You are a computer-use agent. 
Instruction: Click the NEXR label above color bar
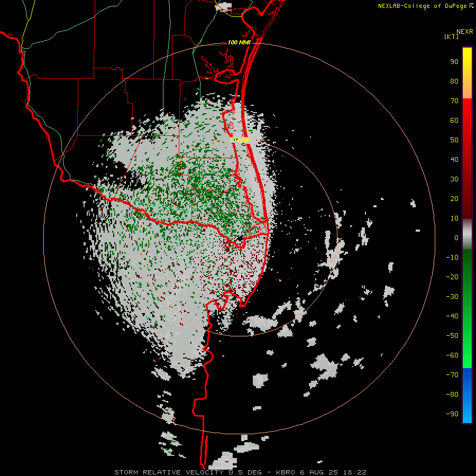(x=465, y=32)
